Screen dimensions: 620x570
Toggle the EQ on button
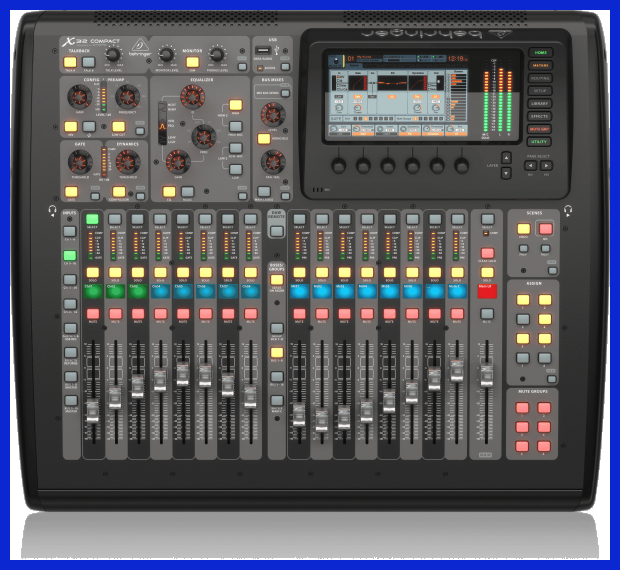169,192
